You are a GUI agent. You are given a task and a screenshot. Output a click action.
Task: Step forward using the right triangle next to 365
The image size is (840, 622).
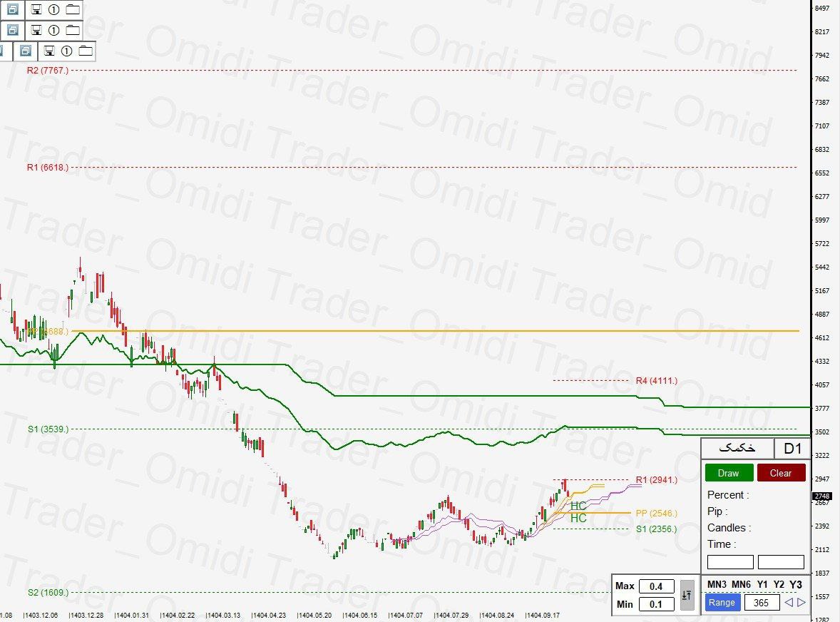point(801,603)
